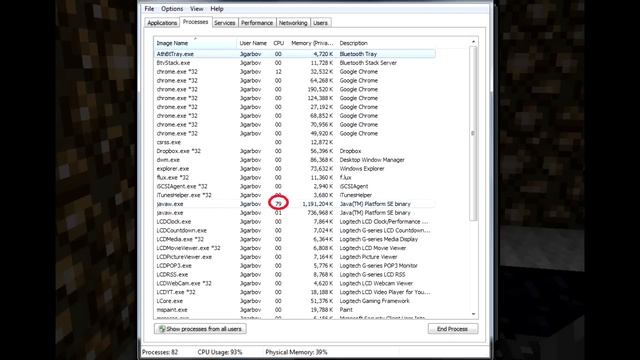Click the Processes: 82 status text
The height and width of the screenshot is (360, 640).
tap(160, 352)
